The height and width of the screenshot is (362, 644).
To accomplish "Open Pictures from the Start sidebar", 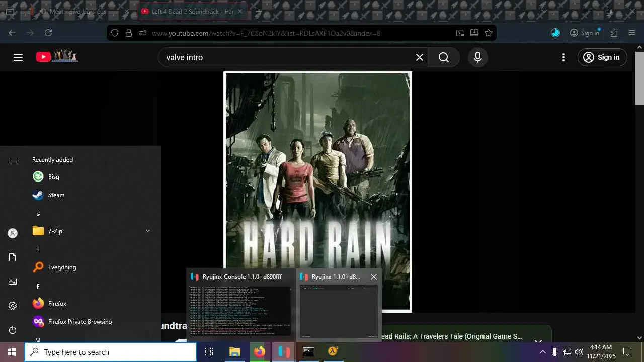I will tap(13, 282).
